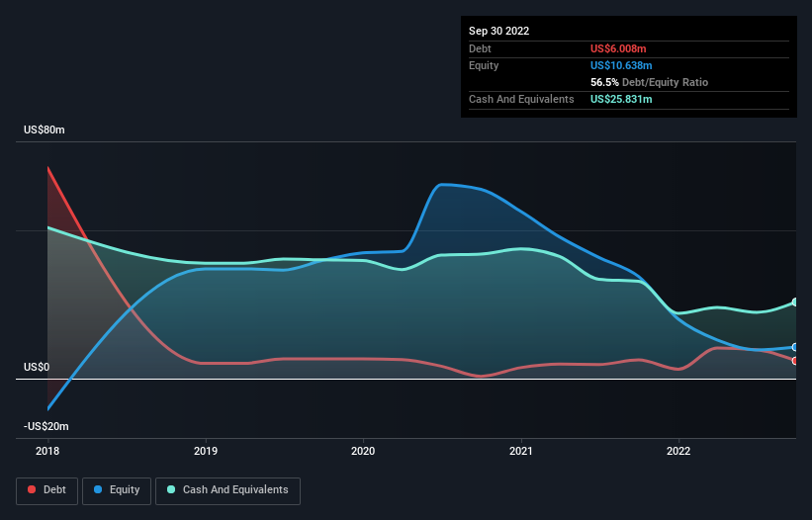Screen dimensions: 812x520
Task: Click the US$10.638m equity value
Action: click(x=621, y=65)
